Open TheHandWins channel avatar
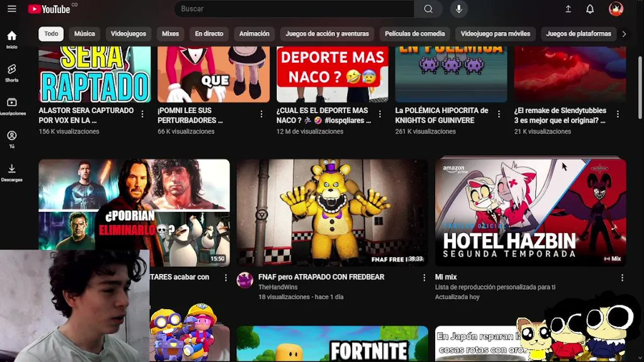This screenshot has width=644, height=362. coord(245,281)
